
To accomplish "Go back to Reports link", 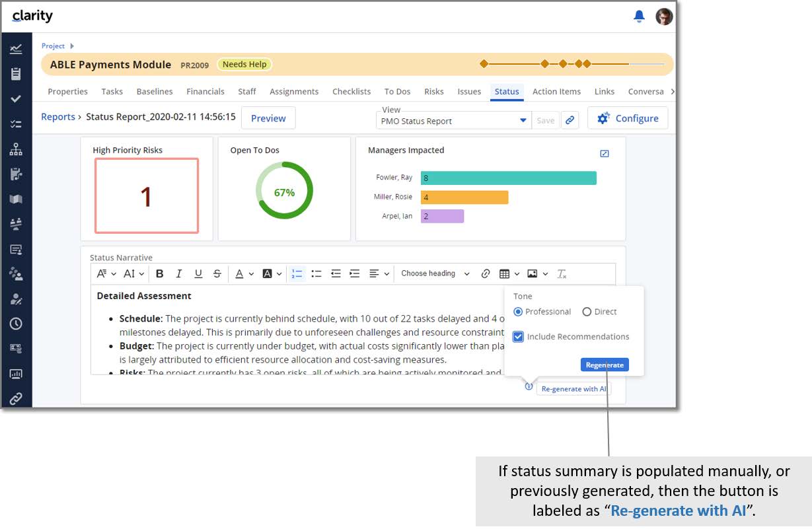I will coord(58,117).
